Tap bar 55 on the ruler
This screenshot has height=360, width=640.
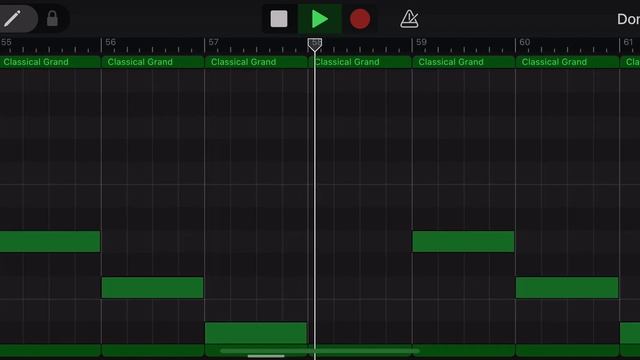(x=6, y=42)
